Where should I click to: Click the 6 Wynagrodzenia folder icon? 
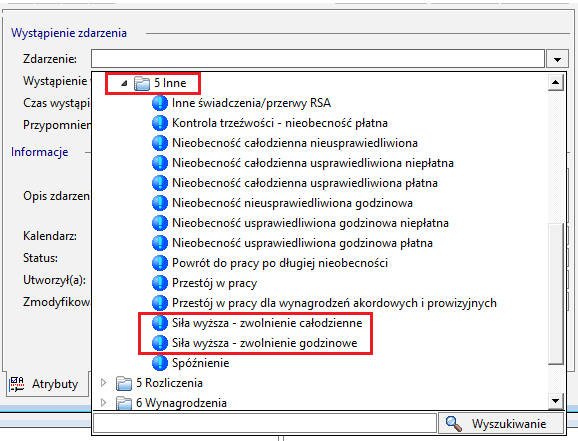pyautogui.click(x=124, y=403)
